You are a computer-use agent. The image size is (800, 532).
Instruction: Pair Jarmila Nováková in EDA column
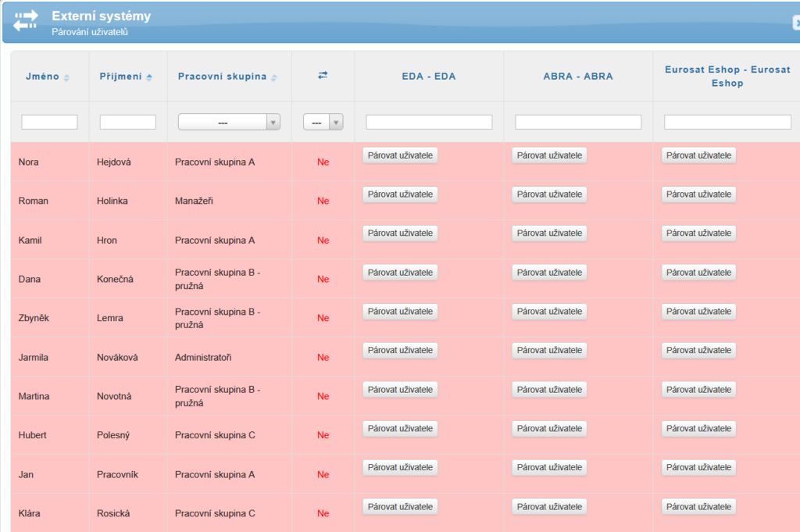point(400,351)
